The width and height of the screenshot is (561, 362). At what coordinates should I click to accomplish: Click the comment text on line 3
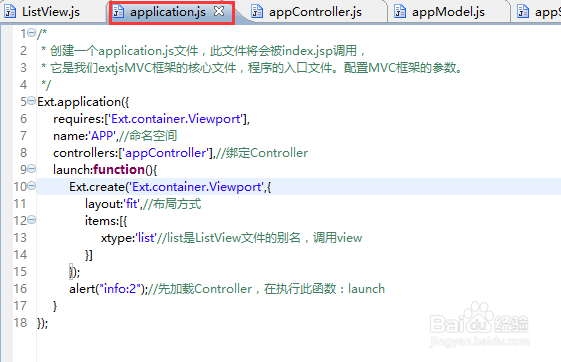[252, 68]
